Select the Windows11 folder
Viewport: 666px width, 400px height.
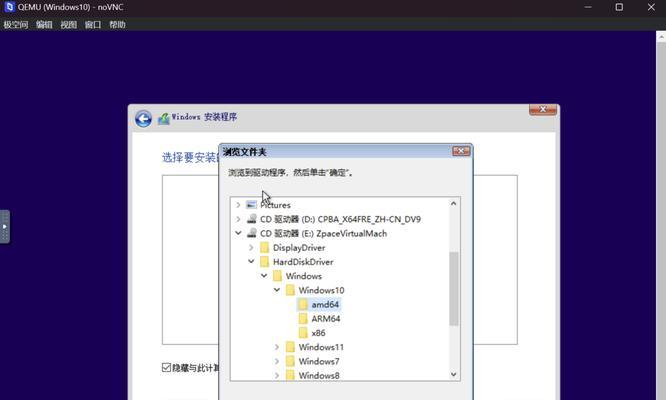tap(321, 347)
